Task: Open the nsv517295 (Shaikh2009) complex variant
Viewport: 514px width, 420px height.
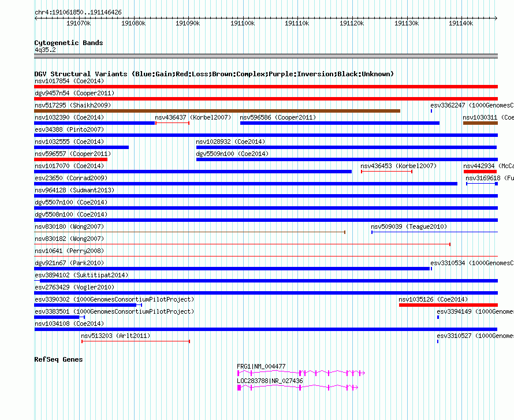Action: coord(217,111)
